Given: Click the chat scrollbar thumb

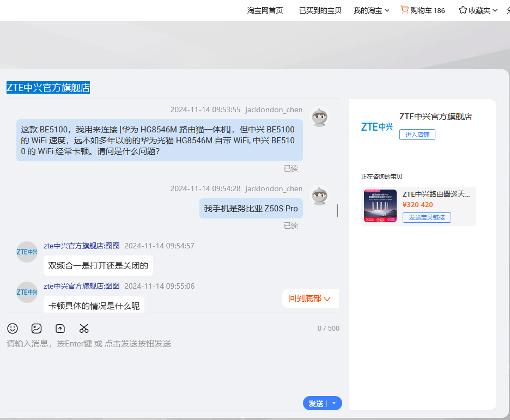Looking at the screenshot, I should point(337,211).
